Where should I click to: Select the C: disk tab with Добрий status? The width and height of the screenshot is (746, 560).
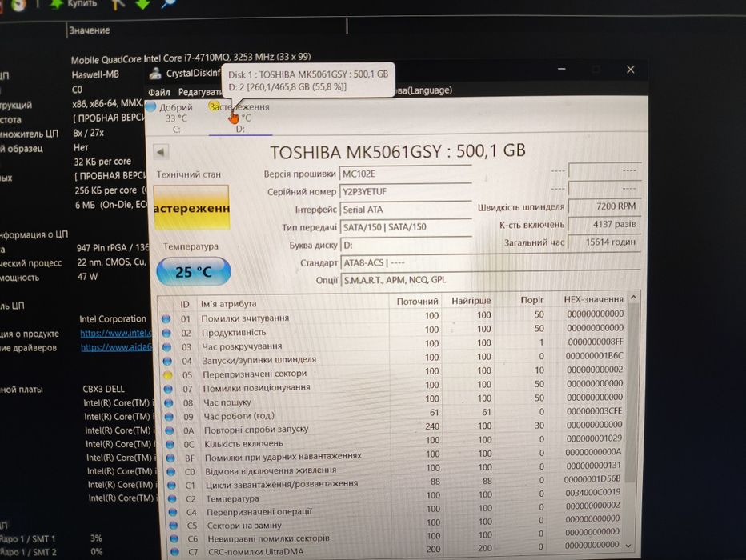(x=175, y=118)
